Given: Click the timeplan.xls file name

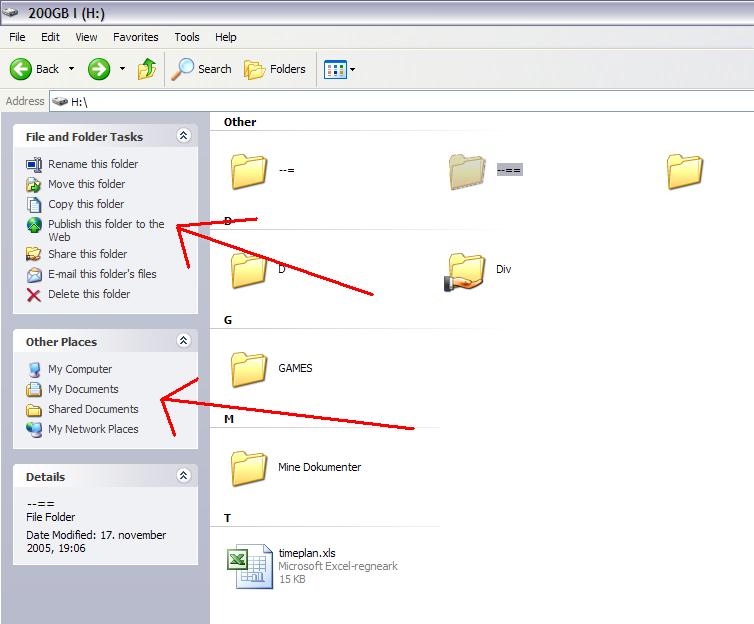Looking at the screenshot, I should (307, 553).
